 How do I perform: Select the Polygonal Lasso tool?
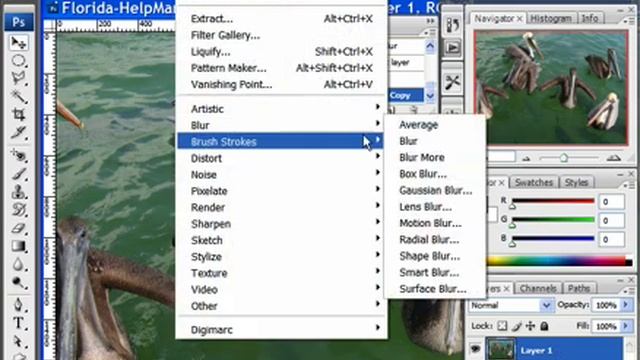point(18,78)
